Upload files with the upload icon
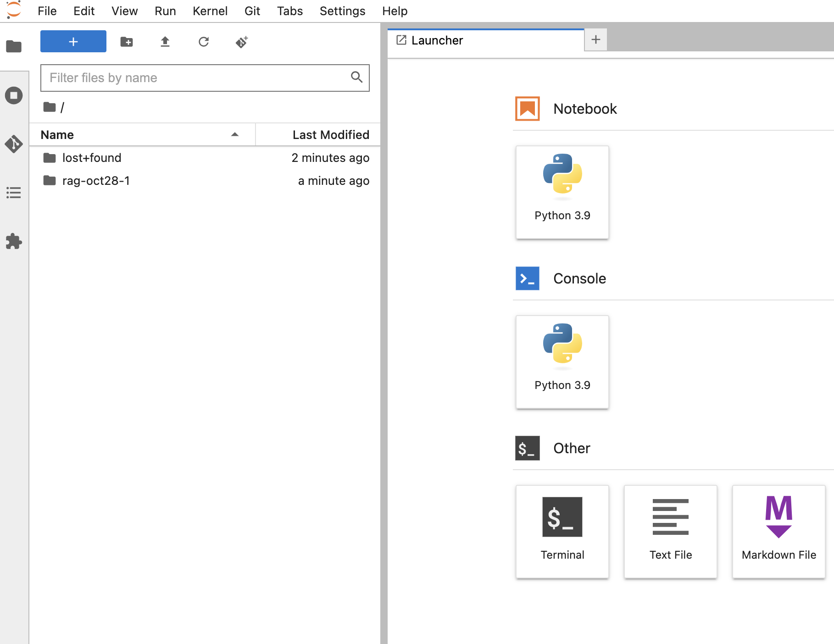This screenshot has height=644, width=834. pyautogui.click(x=165, y=42)
